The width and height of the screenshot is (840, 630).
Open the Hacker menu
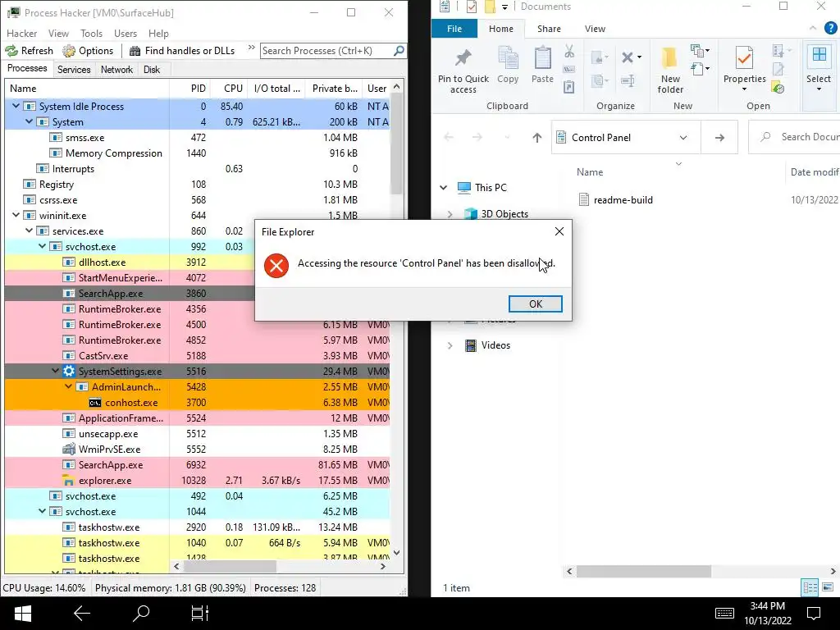[x=21, y=33]
